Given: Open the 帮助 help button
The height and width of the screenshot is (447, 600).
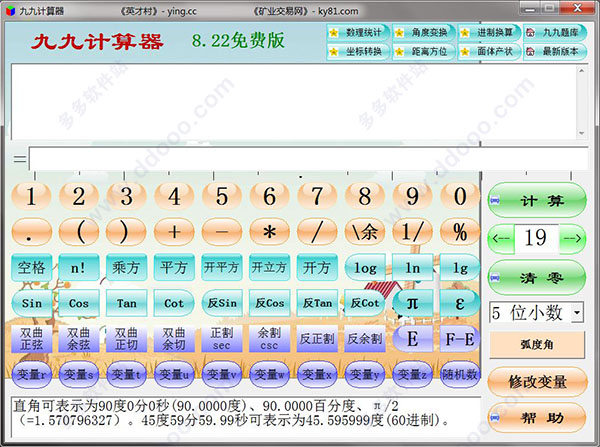Looking at the screenshot, I should [537, 418].
